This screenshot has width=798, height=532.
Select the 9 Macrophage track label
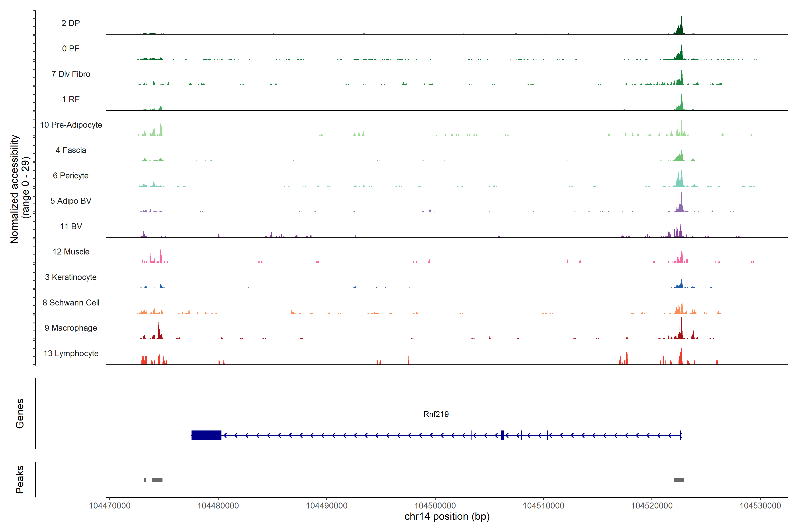click(x=70, y=328)
